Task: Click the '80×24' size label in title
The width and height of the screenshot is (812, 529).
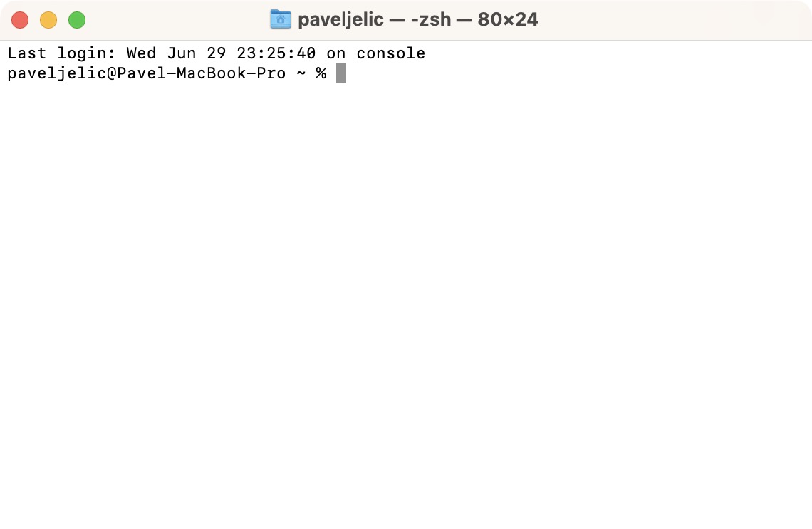Action: (x=507, y=20)
